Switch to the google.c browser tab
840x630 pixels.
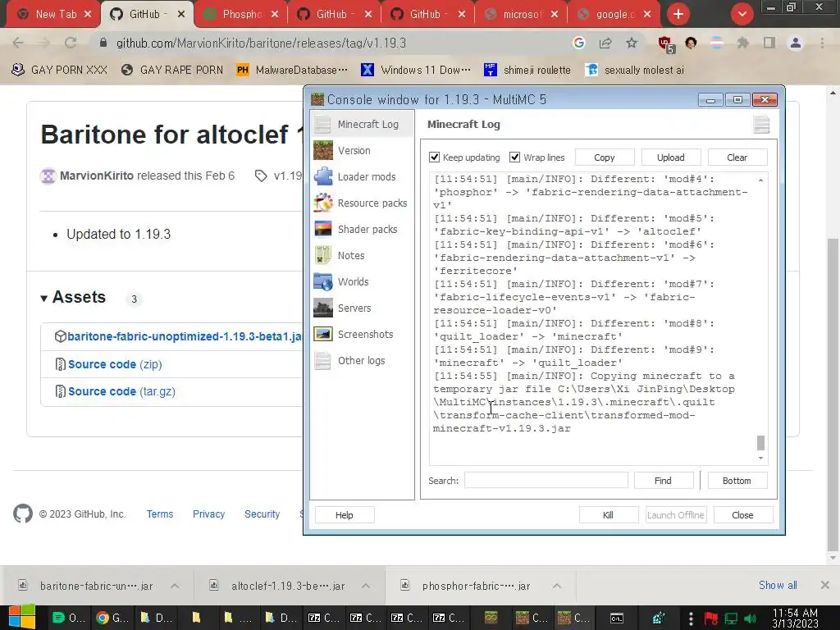[614, 15]
